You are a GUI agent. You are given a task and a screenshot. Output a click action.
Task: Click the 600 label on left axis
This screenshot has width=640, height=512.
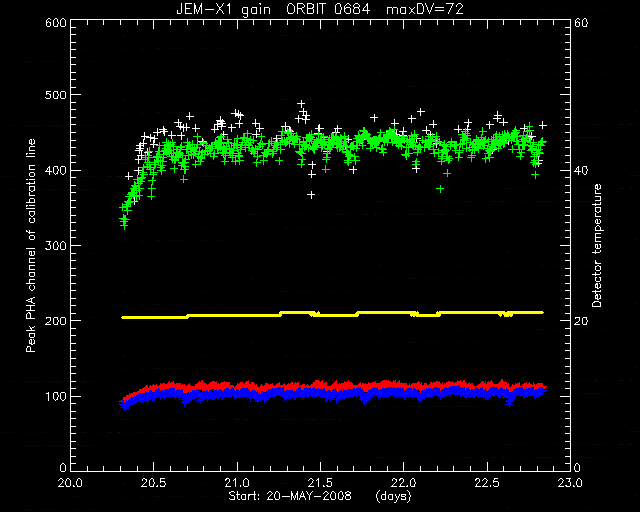[56, 22]
